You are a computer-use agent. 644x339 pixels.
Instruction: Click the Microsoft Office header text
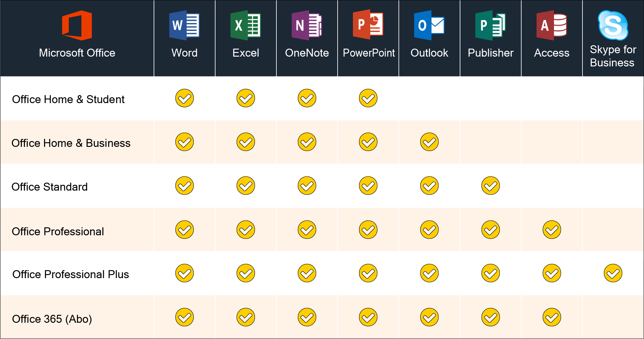(77, 53)
